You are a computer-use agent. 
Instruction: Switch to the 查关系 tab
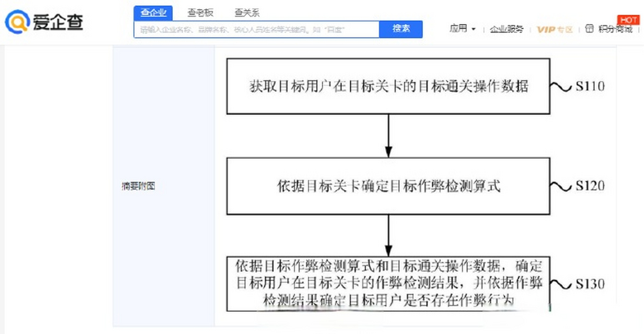click(246, 13)
